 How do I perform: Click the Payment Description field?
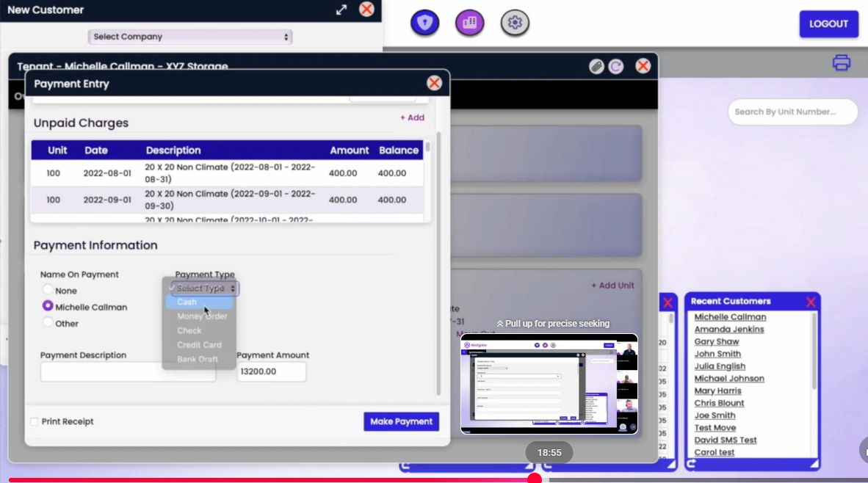coord(128,372)
